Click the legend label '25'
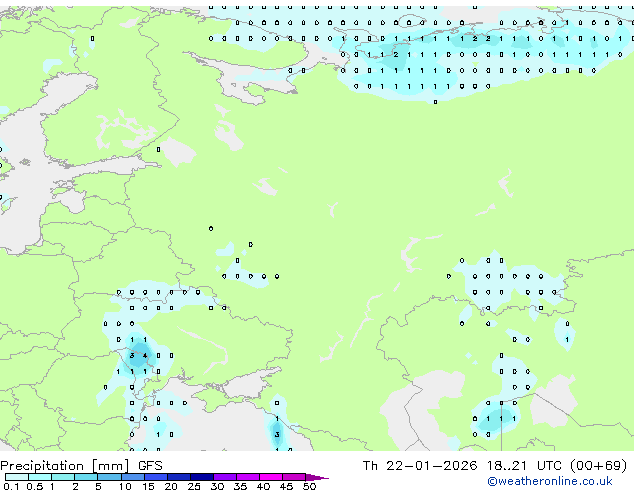 coord(194,486)
